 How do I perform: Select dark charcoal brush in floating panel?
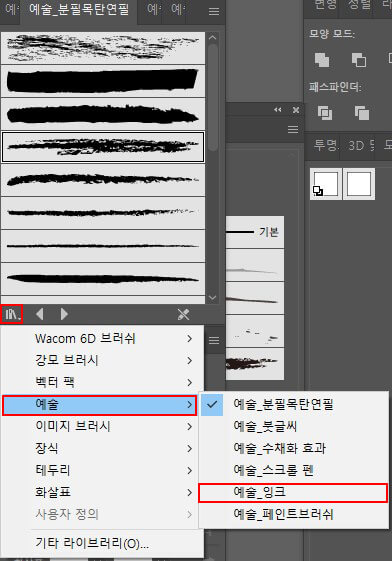255,364
